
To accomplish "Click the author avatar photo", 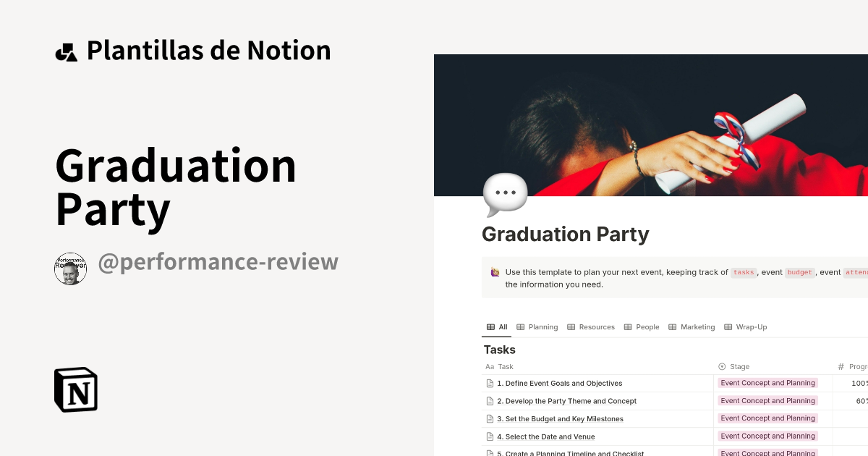I will pos(70,268).
